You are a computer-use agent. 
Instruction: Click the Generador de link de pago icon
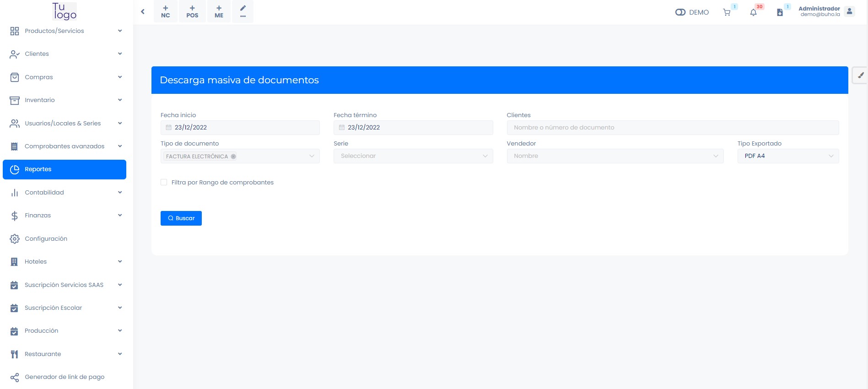(15, 377)
